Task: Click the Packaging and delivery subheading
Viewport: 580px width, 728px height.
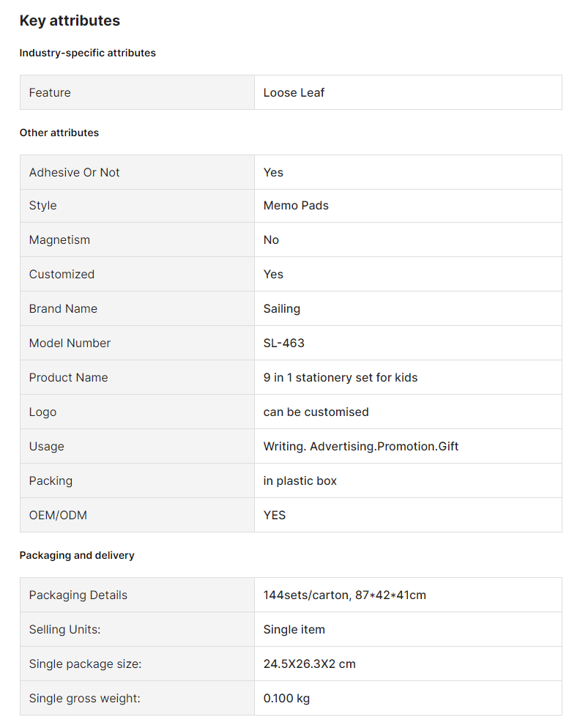Action: pos(77,555)
